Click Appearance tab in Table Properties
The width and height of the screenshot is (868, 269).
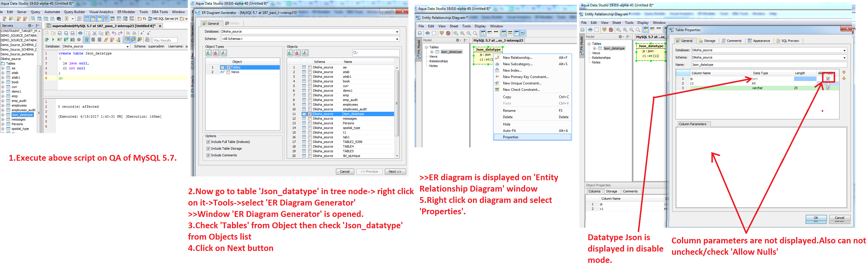point(759,41)
